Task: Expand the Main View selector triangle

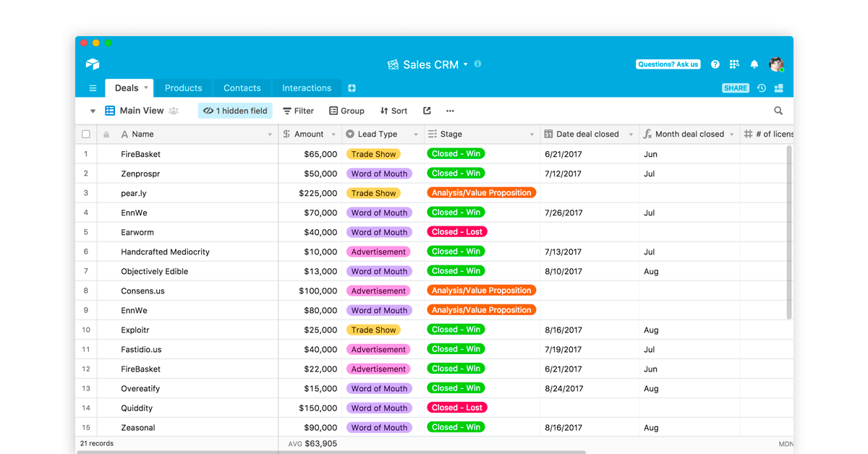Action: (93, 111)
